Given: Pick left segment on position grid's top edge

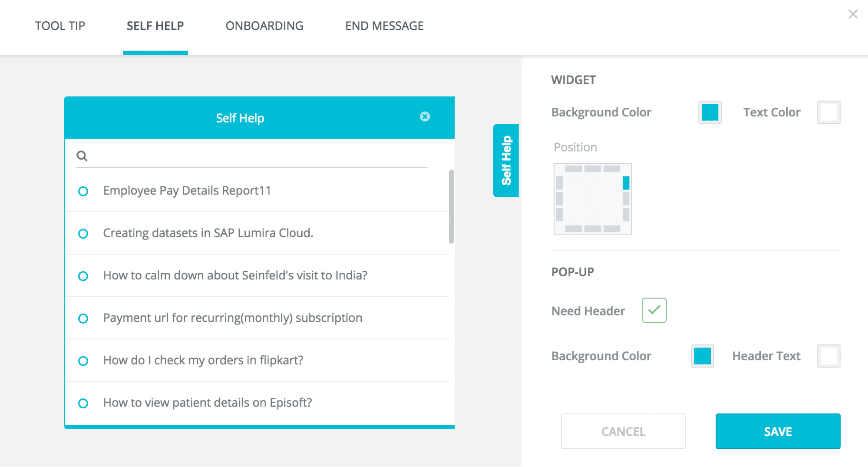Looking at the screenshot, I should [x=573, y=169].
